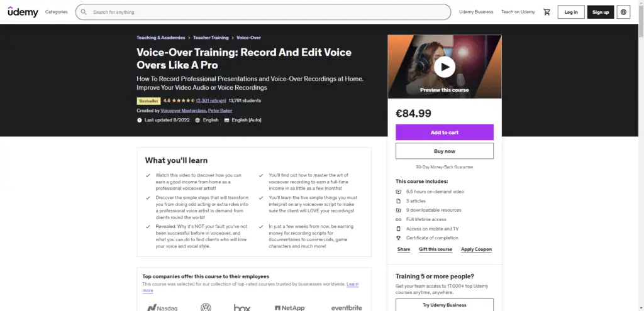This screenshot has width=644, height=311.
Task: Click the Last updated 8/2022 text
Action: [x=167, y=120]
